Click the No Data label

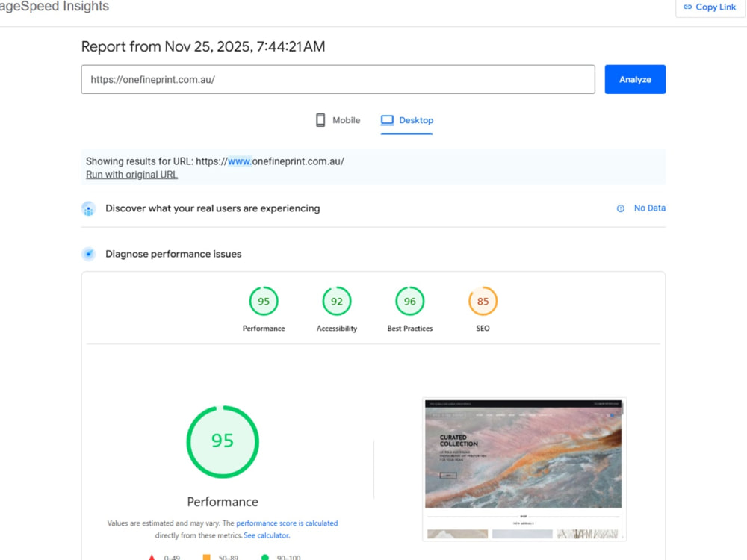point(649,208)
